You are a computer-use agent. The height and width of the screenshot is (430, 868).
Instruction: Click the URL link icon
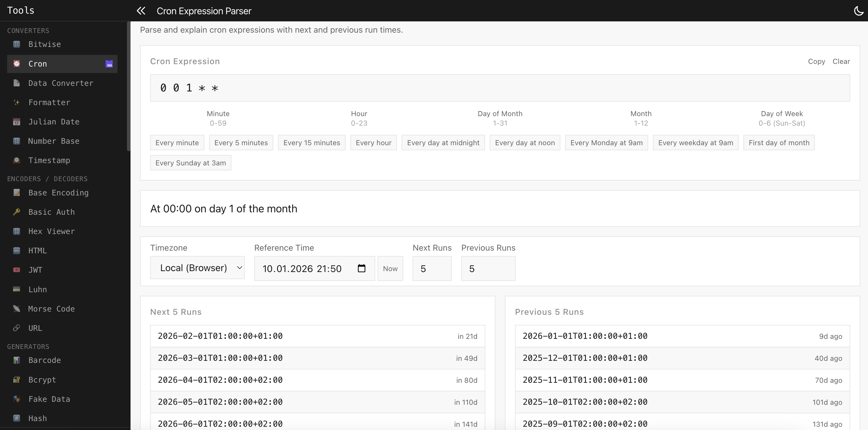coord(17,328)
